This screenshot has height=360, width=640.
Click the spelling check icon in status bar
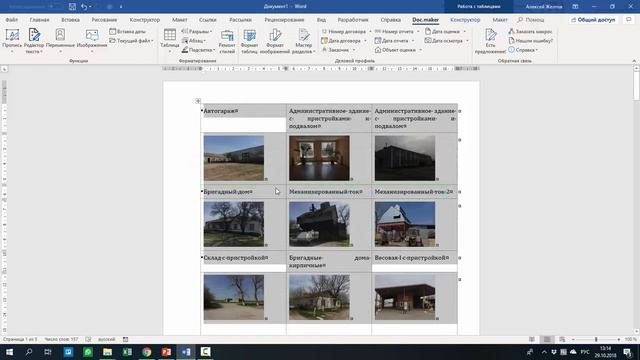click(x=88, y=339)
